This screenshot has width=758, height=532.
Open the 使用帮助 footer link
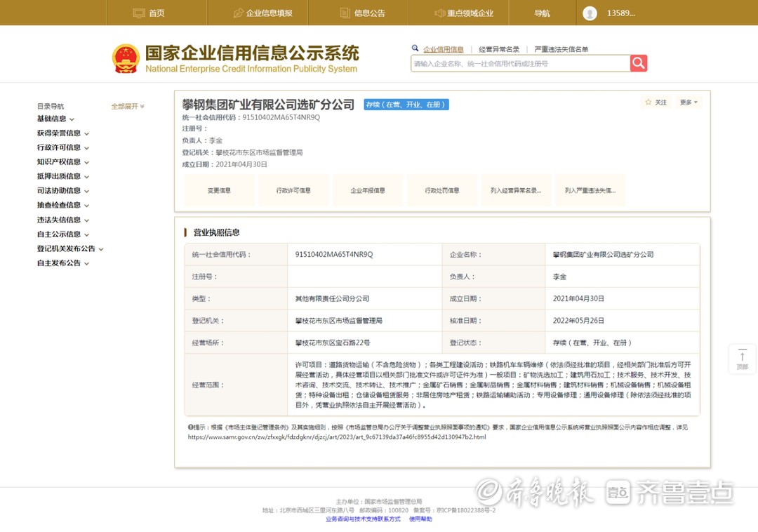420,519
